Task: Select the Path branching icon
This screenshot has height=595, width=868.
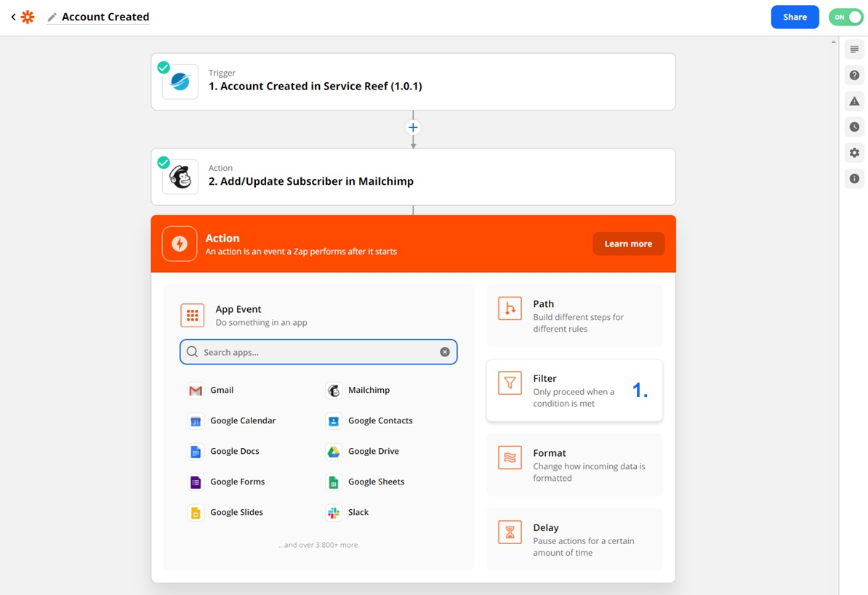Action: 510,308
